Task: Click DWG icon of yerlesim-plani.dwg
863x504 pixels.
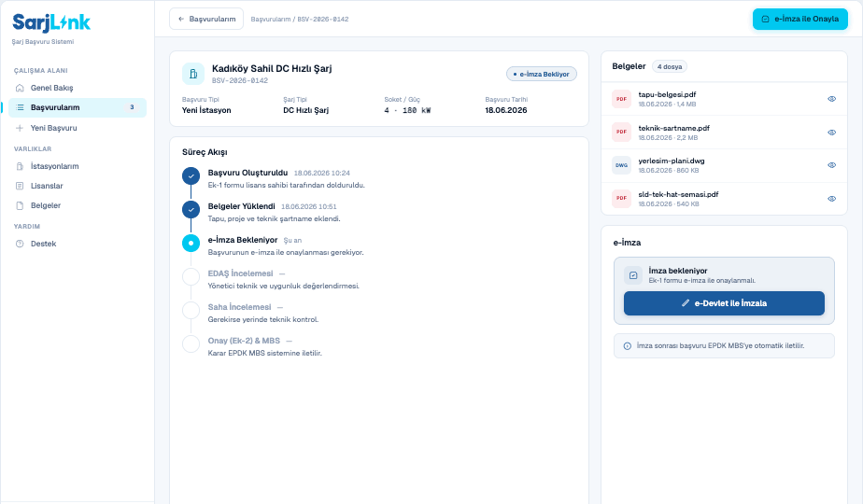Action: click(621, 165)
